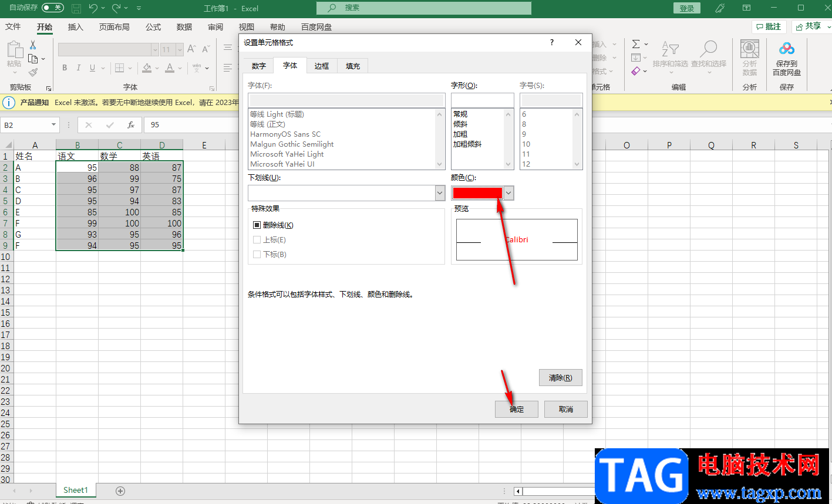Image resolution: width=832 pixels, height=504 pixels.
Task: Close the Format Cells dialog
Action: tap(578, 42)
